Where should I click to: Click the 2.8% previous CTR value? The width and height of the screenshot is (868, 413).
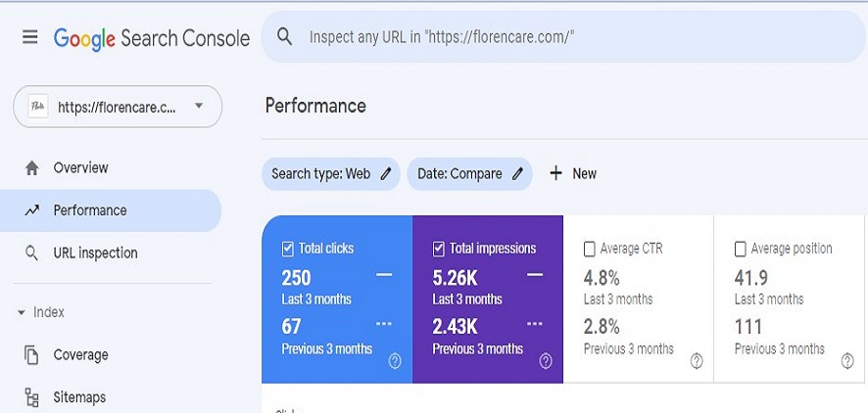[602, 327]
